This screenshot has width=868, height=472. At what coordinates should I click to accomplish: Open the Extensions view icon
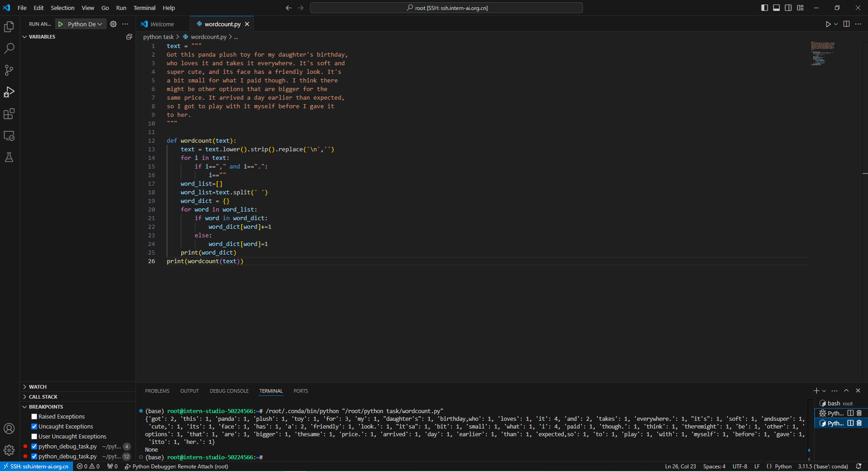(x=9, y=114)
